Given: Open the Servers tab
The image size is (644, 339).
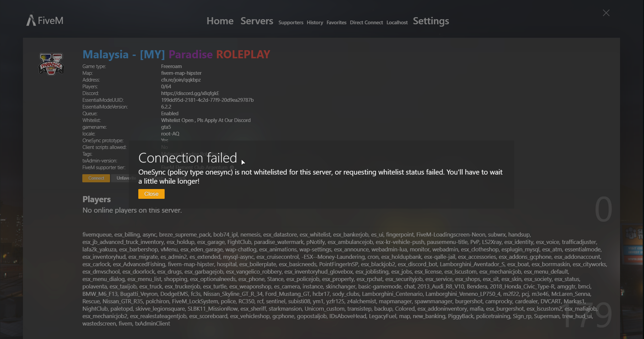Looking at the screenshot, I should click(x=257, y=21).
